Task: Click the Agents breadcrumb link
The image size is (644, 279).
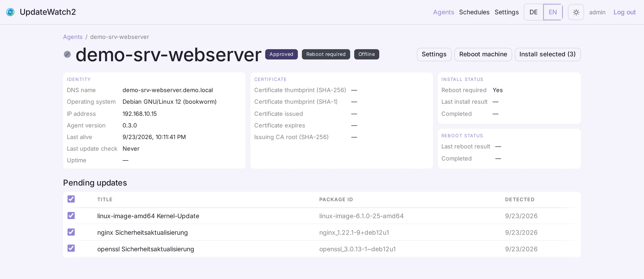Action: click(73, 37)
